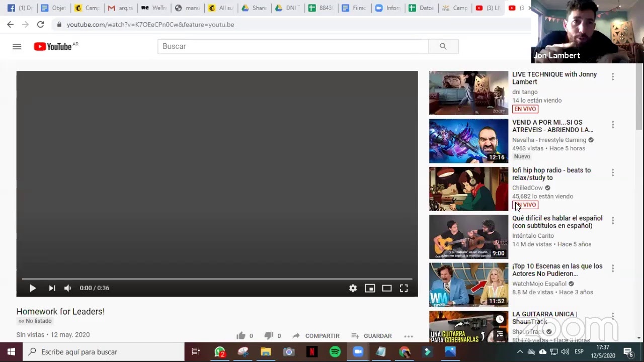
Task: Switch to the Zoom Inform tab
Action: point(387,8)
